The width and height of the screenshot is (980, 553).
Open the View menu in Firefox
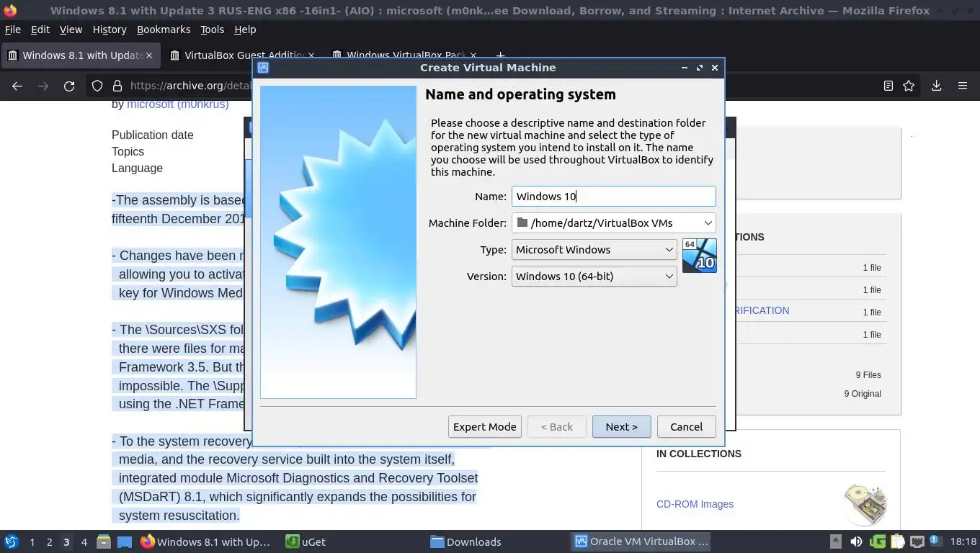tap(71, 30)
